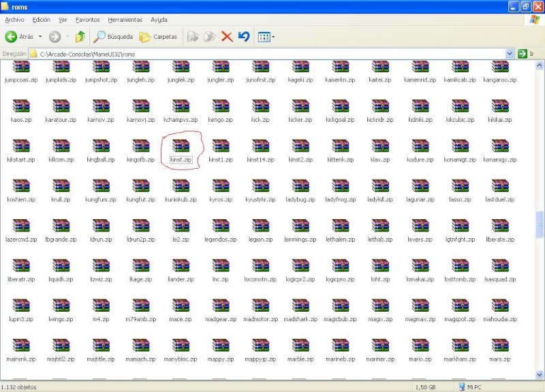Screen dimensions: 545x392
Task: Select the kungfum.zip archive icon
Action: [101, 186]
